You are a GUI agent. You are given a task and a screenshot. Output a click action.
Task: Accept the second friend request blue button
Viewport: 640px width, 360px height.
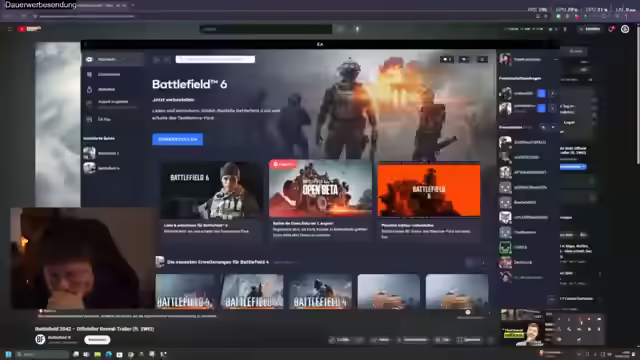[541, 108]
